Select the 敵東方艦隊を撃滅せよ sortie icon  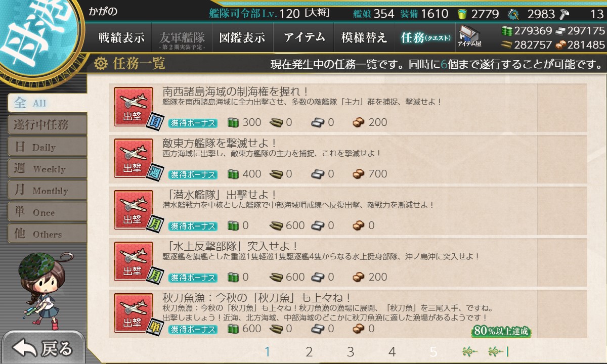pos(134,158)
